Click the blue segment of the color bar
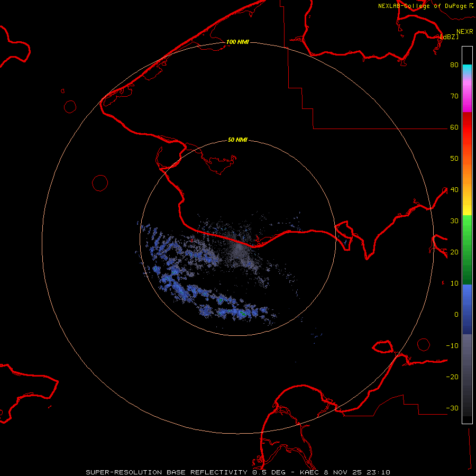This screenshot has height=476, width=476. (467, 309)
